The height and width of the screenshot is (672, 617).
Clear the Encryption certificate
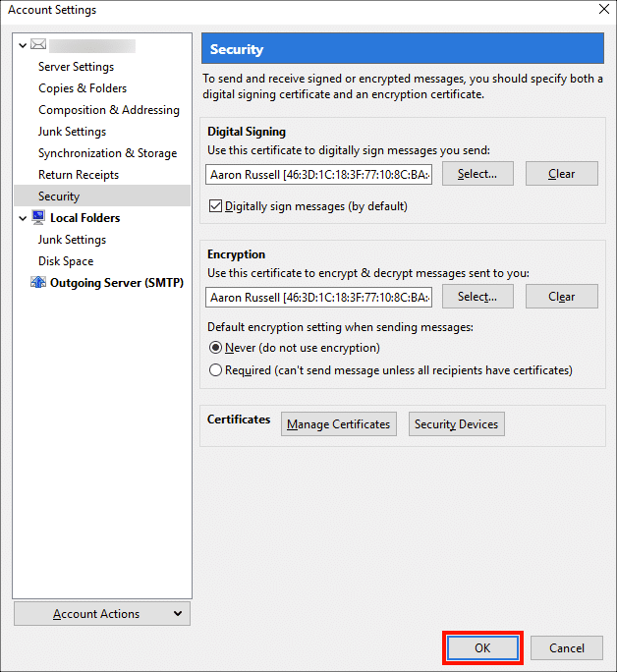tap(561, 297)
